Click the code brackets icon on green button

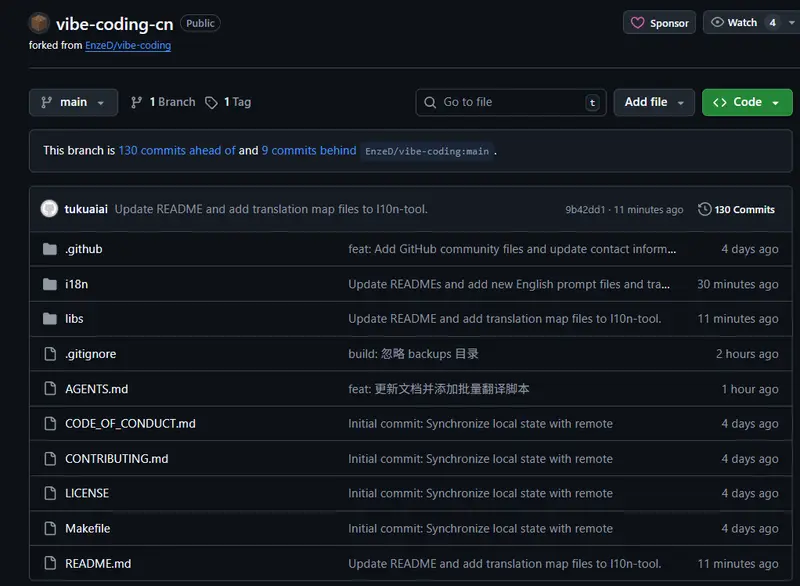[722, 101]
